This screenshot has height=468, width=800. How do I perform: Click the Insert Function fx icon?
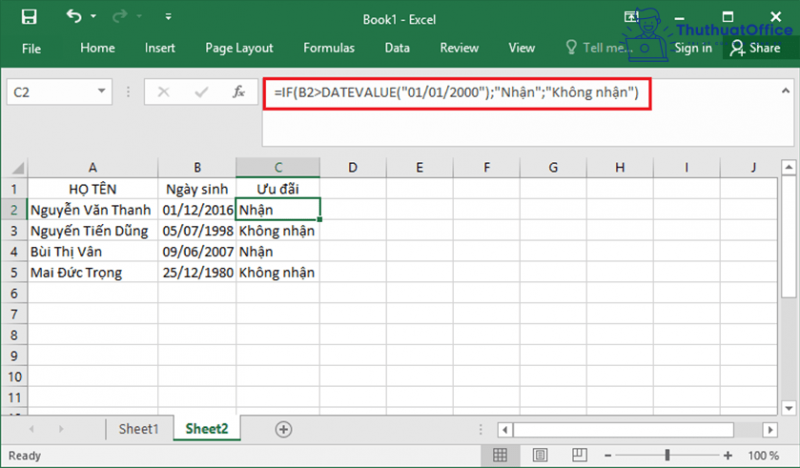[x=238, y=92]
